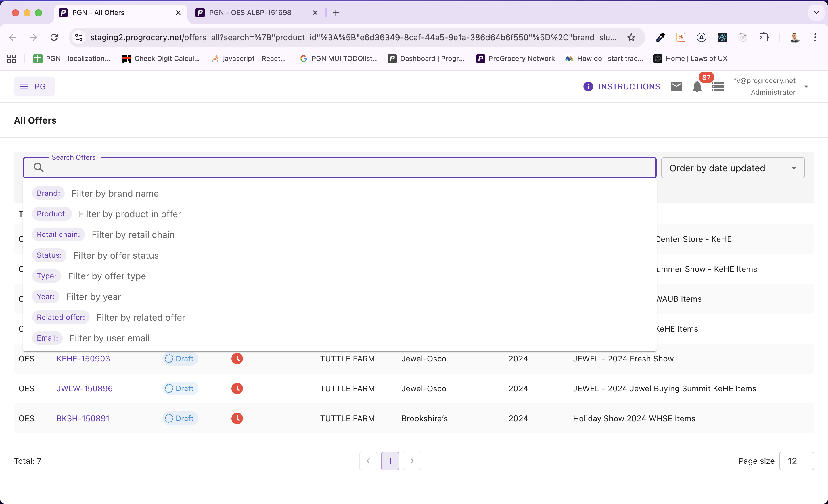Click the task list icon beside the bell
828x504 pixels.
tap(718, 86)
